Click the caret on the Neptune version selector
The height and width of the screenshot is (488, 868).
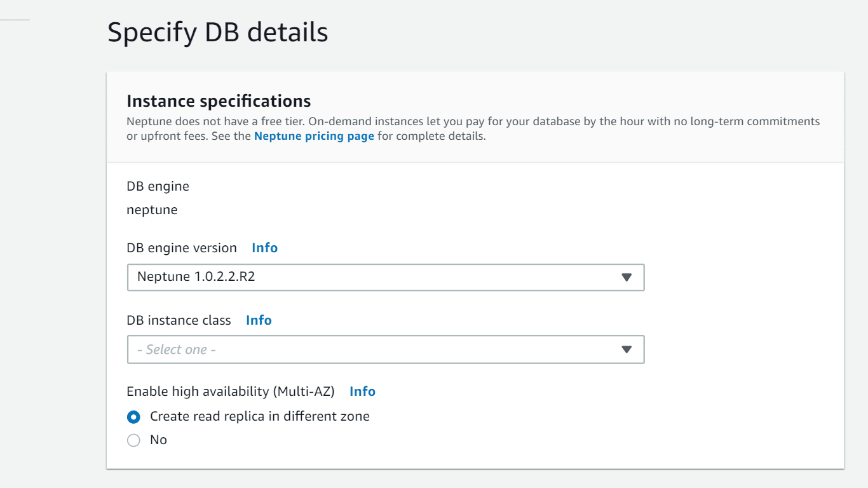pos(627,277)
